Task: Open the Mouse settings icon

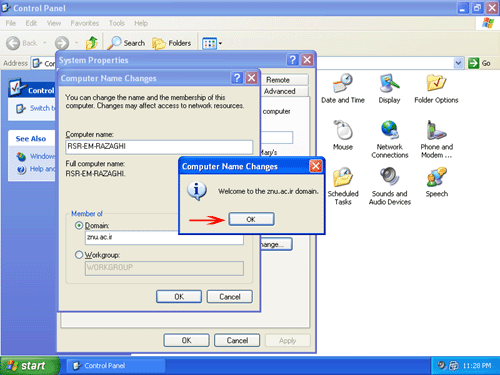Action: pos(343,135)
